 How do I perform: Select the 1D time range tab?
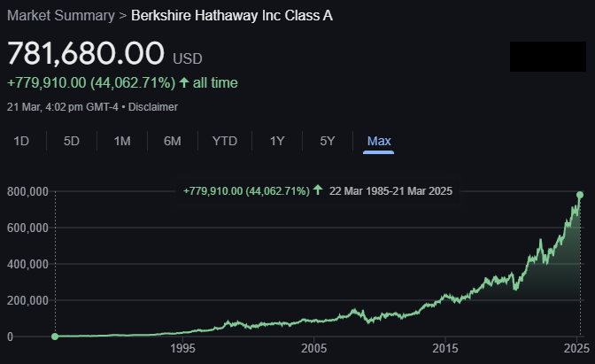[x=21, y=141]
